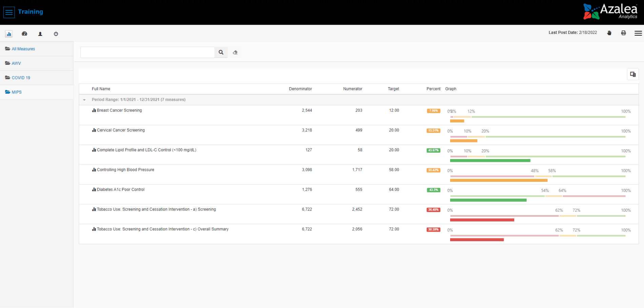The width and height of the screenshot is (644, 308).
Task: Open the hamburger menu beside Training
Action: click(9, 12)
